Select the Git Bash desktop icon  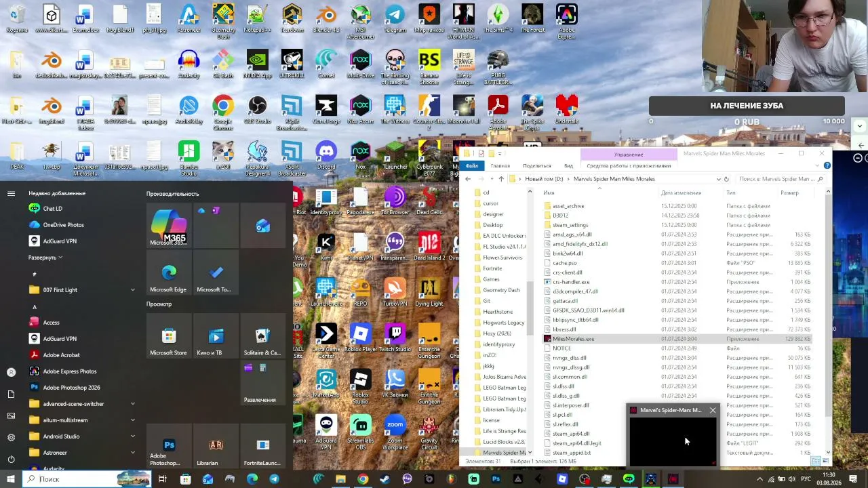tap(223, 64)
